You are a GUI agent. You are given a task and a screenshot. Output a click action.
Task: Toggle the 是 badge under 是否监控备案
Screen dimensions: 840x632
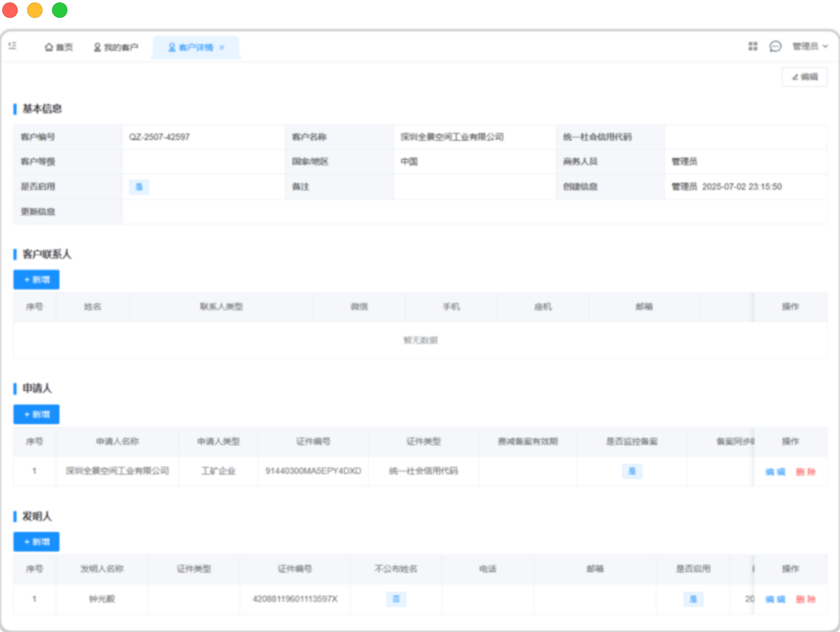pos(632,471)
